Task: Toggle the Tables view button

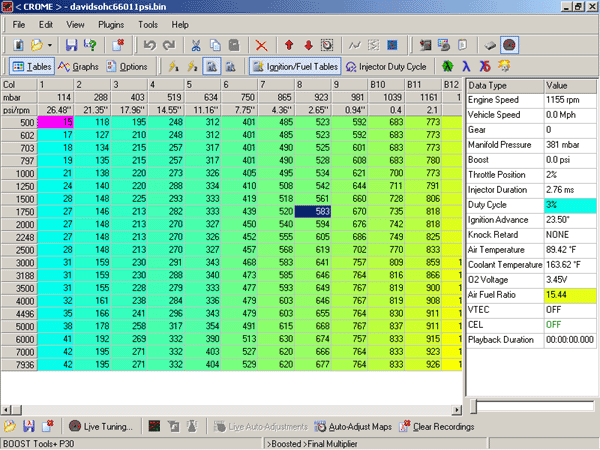Action: [31, 66]
